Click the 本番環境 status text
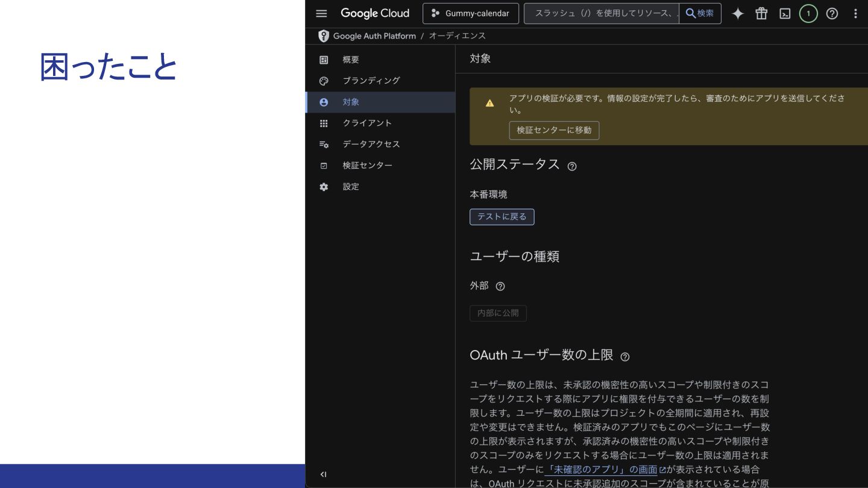Image resolution: width=868 pixels, height=488 pixels. click(x=489, y=194)
